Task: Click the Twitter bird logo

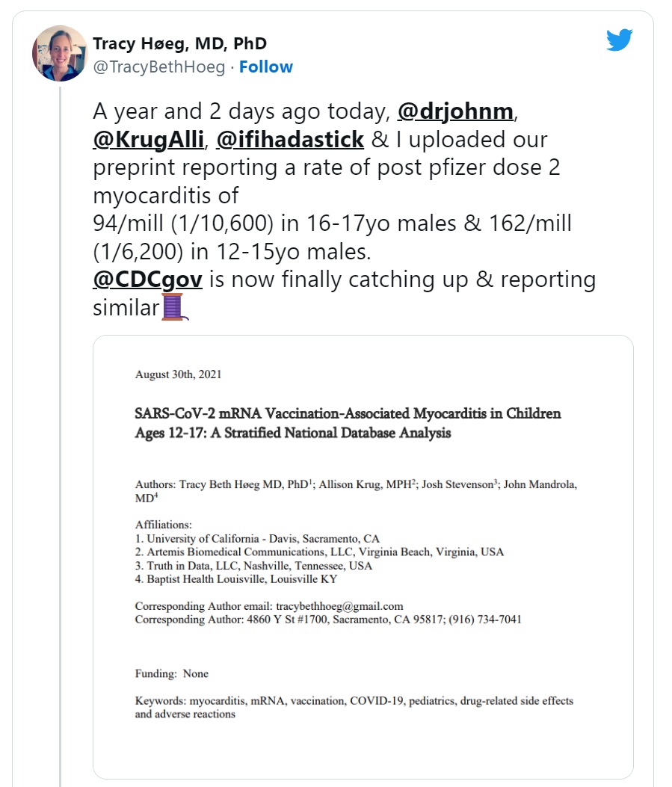Action: (620, 41)
